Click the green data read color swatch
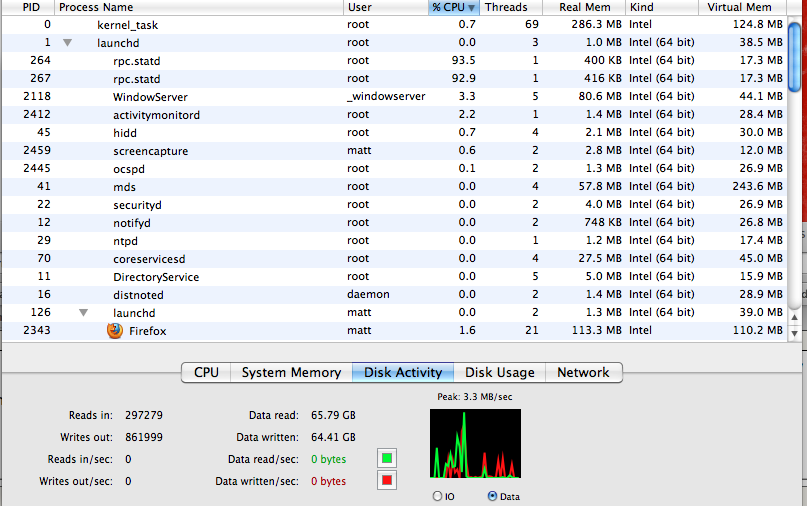 [387, 458]
